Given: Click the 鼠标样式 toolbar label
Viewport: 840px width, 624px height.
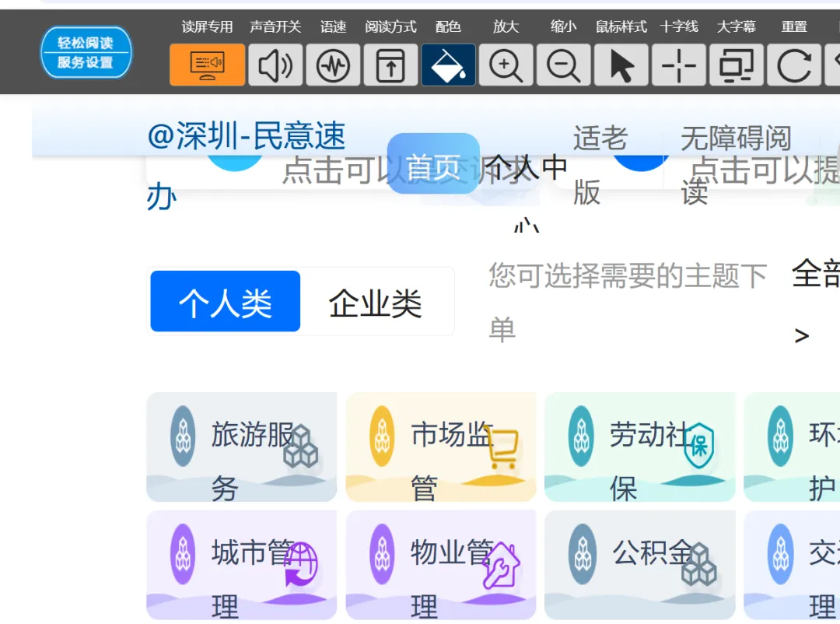Looking at the screenshot, I should click(621, 26).
